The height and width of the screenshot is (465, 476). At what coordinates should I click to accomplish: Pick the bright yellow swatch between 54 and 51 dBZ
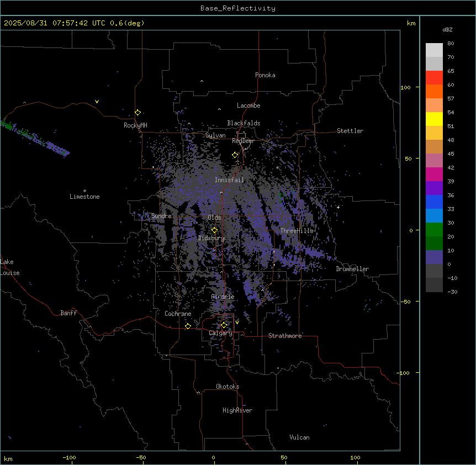434,119
